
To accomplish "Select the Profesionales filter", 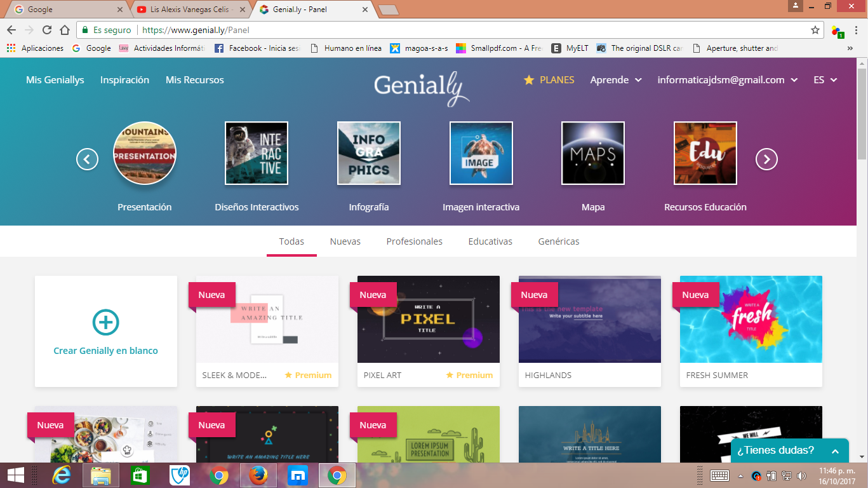I will (414, 241).
